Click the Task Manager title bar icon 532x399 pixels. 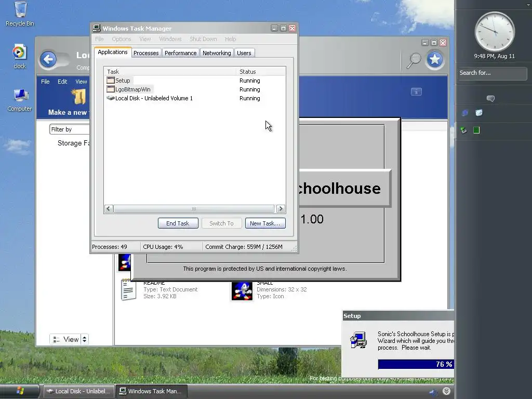(x=97, y=28)
